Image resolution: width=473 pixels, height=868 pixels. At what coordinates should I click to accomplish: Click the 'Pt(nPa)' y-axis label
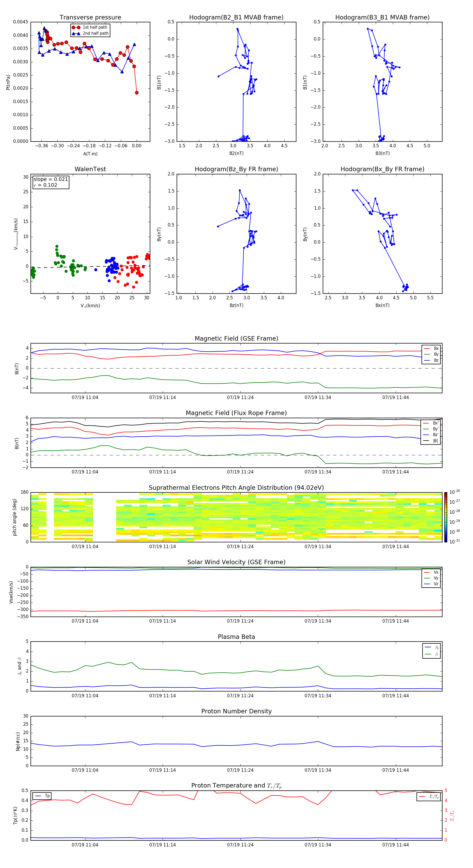8,82
